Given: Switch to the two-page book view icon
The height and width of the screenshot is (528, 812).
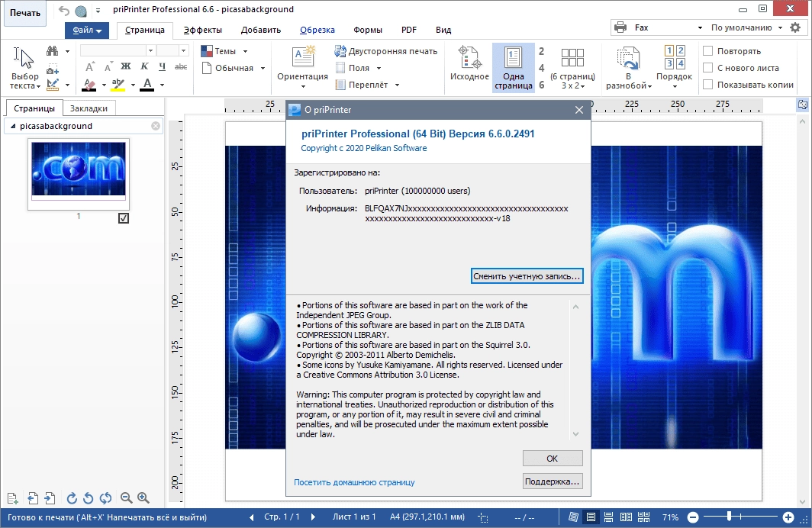Looking at the screenshot, I should (x=626, y=517).
